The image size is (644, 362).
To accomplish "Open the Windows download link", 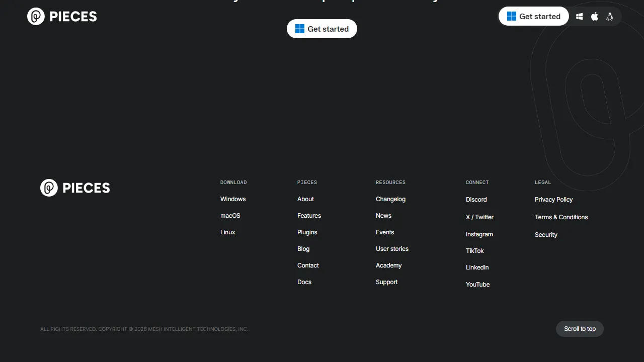I will 233,199.
